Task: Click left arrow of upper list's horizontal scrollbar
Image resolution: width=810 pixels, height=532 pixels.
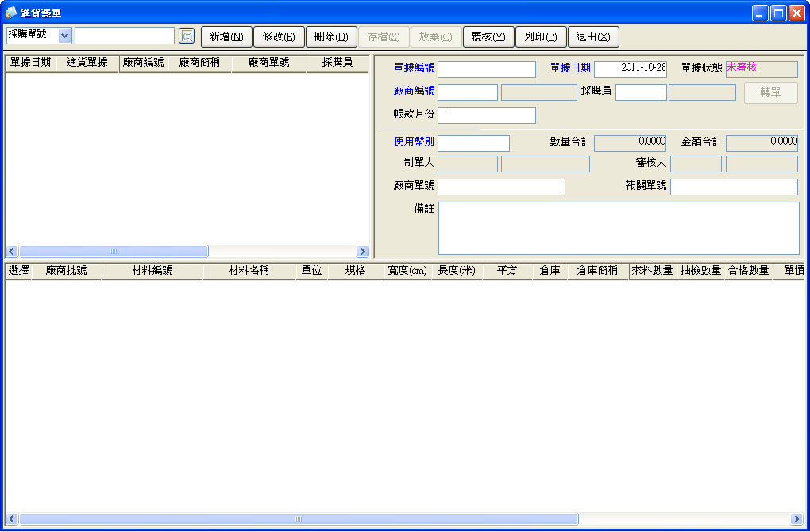Action: coord(12,252)
